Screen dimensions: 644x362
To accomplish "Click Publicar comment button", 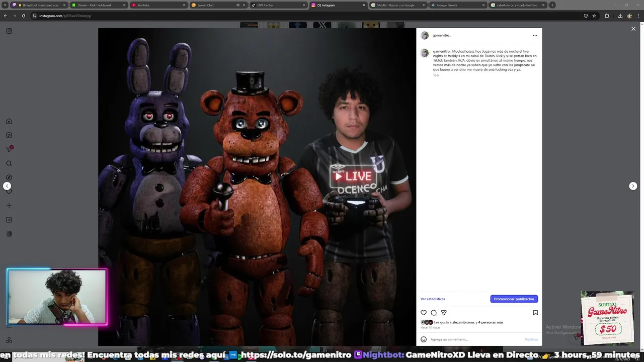I will pyautogui.click(x=531, y=339).
